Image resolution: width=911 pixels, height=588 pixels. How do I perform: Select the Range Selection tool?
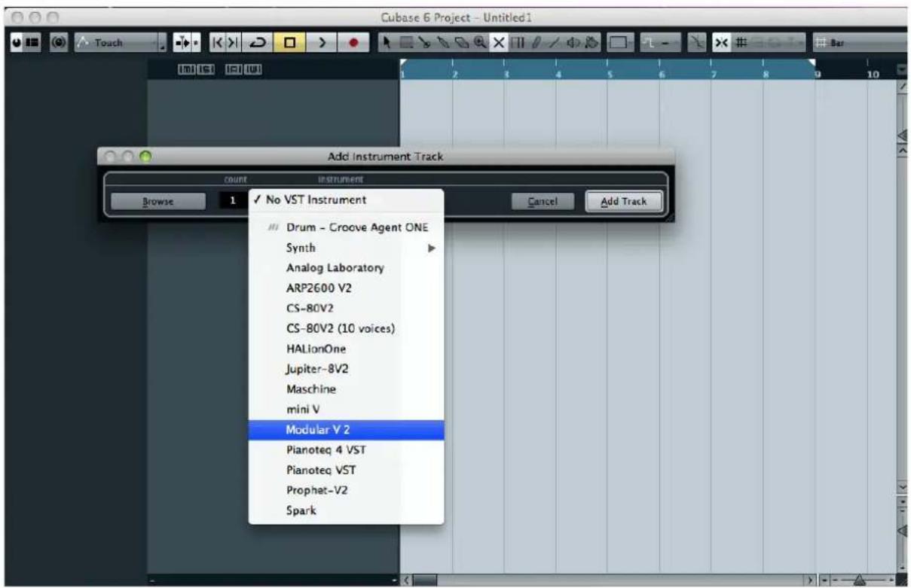(x=406, y=42)
